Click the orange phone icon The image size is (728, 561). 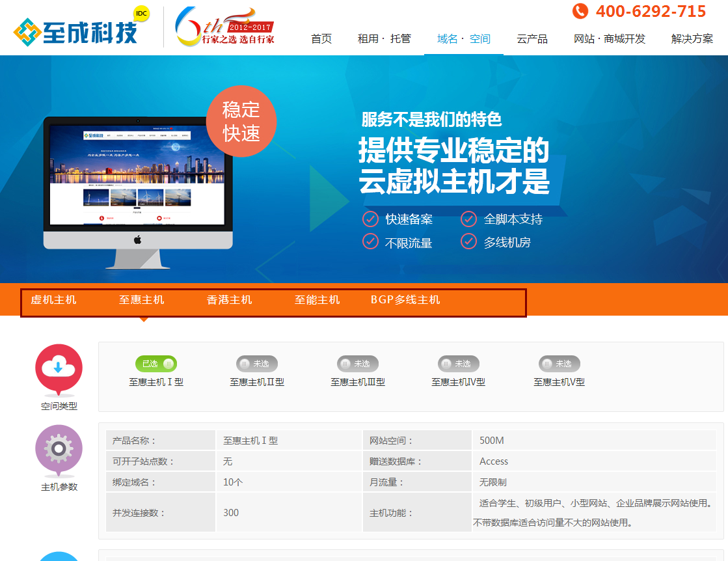coord(580,11)
